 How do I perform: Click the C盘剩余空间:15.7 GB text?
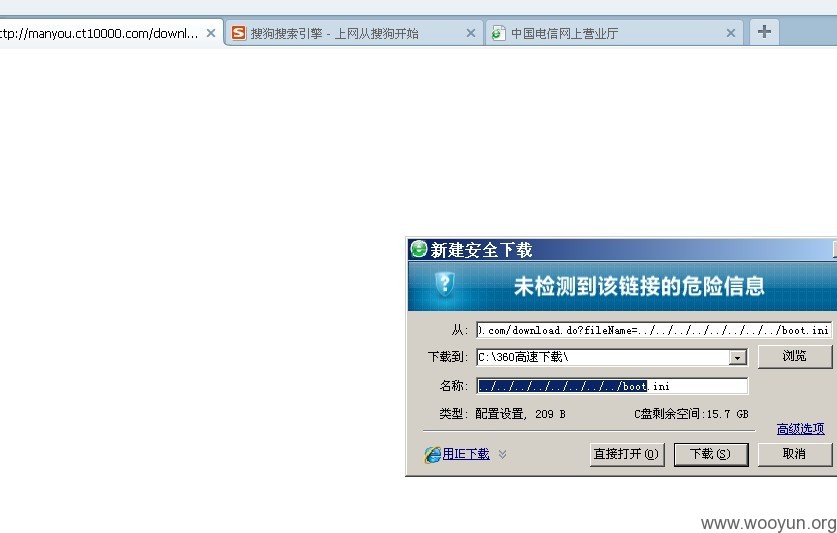691,414
